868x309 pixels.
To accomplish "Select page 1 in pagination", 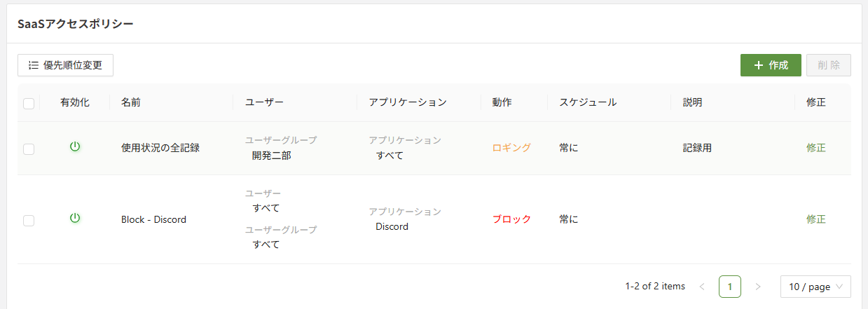I will 730,287.
